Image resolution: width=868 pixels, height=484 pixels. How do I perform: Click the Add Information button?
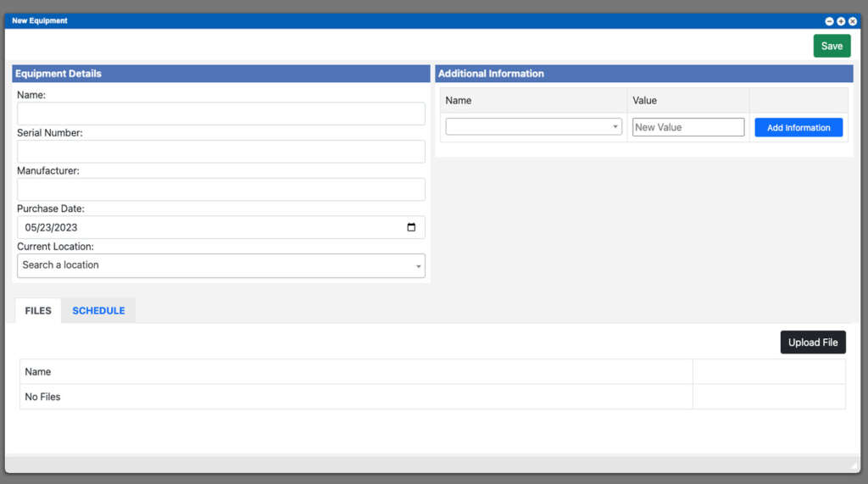[798, 127]
